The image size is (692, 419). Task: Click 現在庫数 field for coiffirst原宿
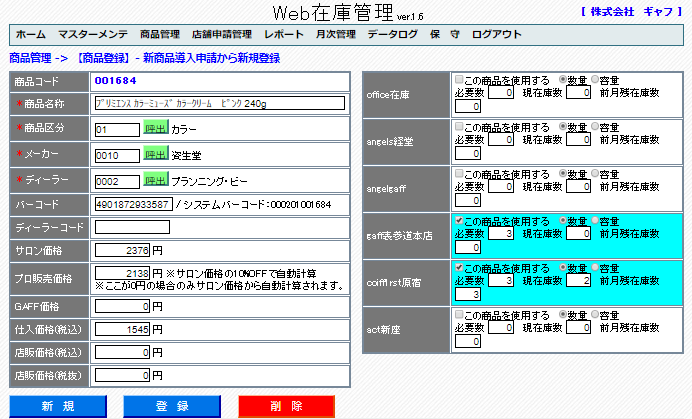[x=578, y=280]
